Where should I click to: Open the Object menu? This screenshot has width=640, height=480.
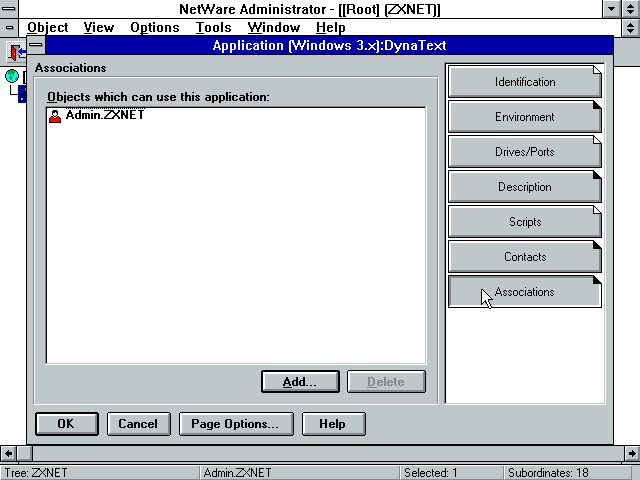pyautogui.click(x=48, y=27)
